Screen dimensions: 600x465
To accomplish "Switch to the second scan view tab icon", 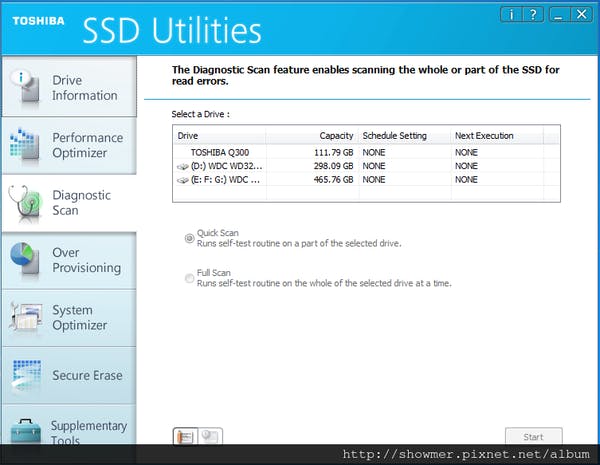I will pos(210,436).
